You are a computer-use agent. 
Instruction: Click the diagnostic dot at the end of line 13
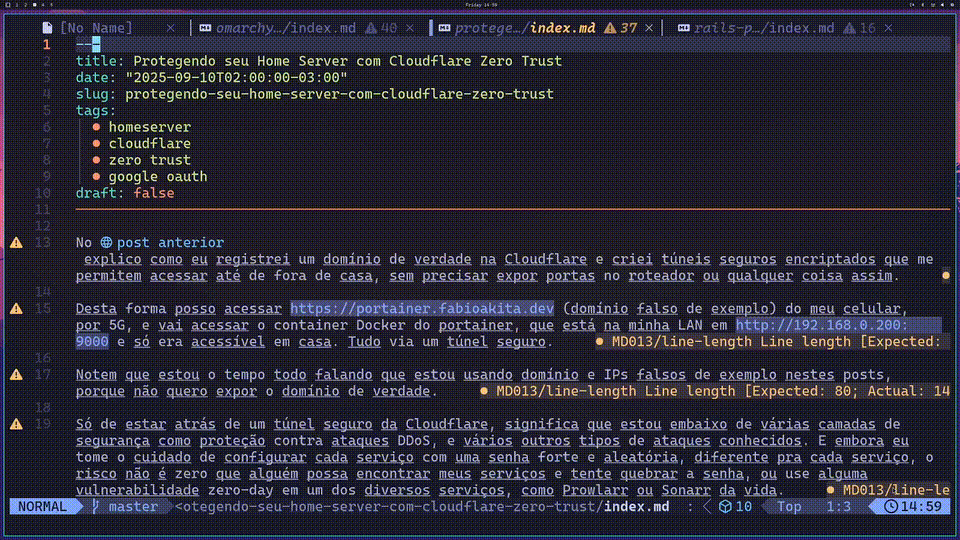946,276
